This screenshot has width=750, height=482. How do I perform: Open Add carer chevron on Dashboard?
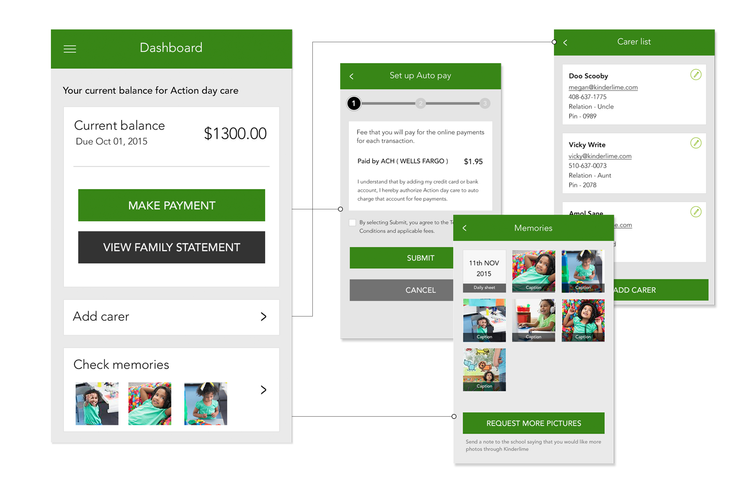(x=264, y=317)
